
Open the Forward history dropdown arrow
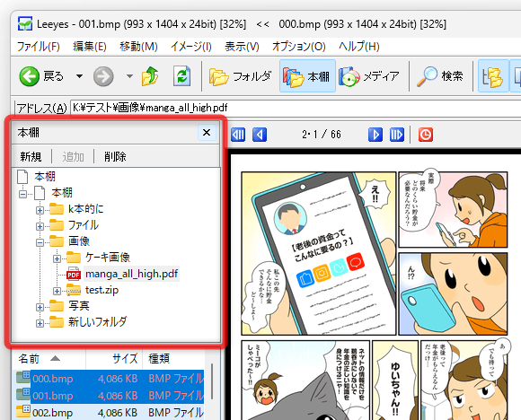tap(129, 76)
